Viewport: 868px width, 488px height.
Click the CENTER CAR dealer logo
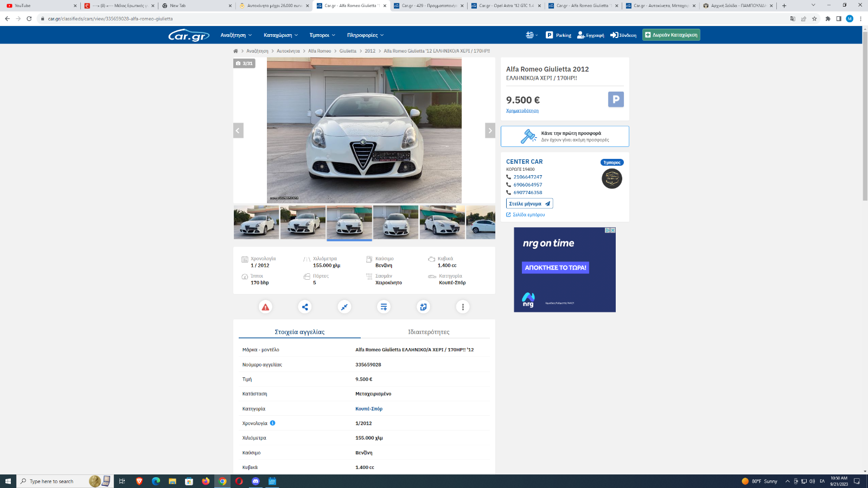(x=612, y=178)
